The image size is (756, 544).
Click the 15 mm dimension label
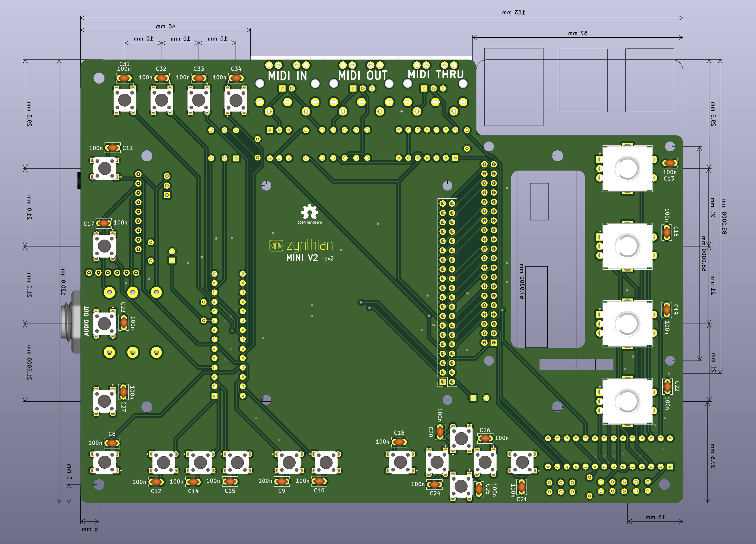click(x=655, y=517)
